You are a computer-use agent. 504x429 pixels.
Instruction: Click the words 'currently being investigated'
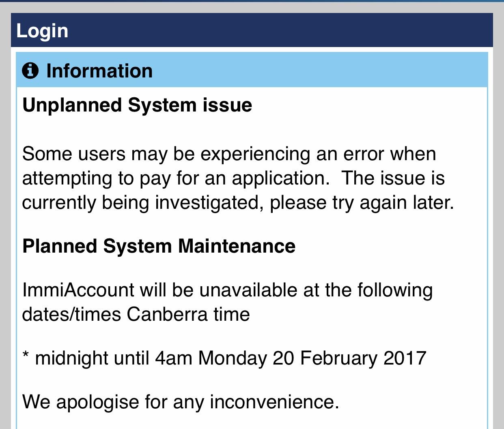[140, 203]
